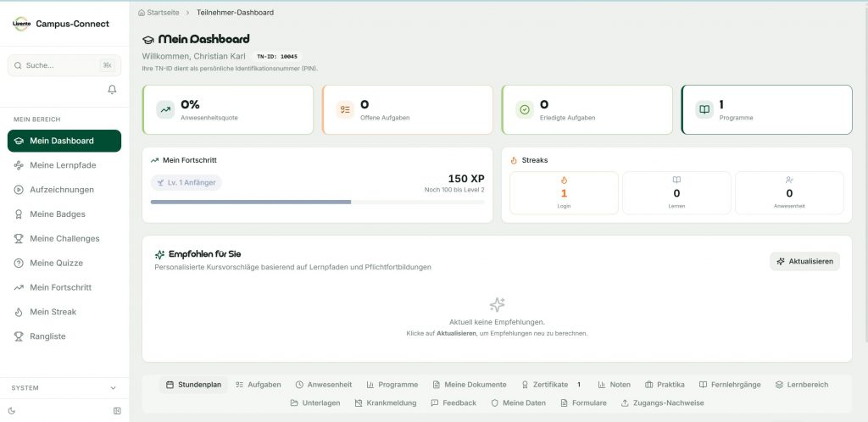
Task: Switch to Krankmeldung tab
Action: (386, 403)
